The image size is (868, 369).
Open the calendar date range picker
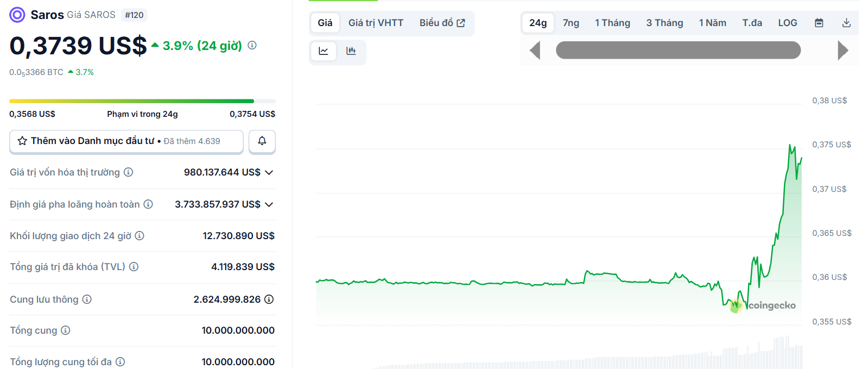click(x=819, y=23)
